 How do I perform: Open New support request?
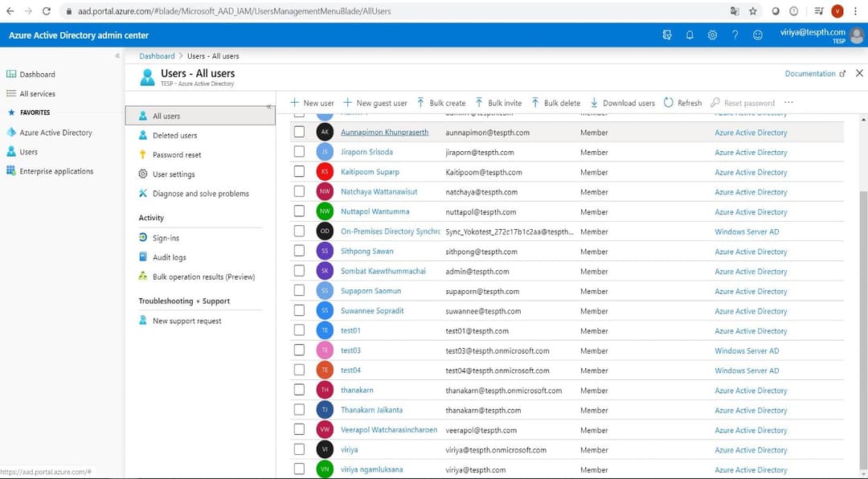tap(187, 321)
